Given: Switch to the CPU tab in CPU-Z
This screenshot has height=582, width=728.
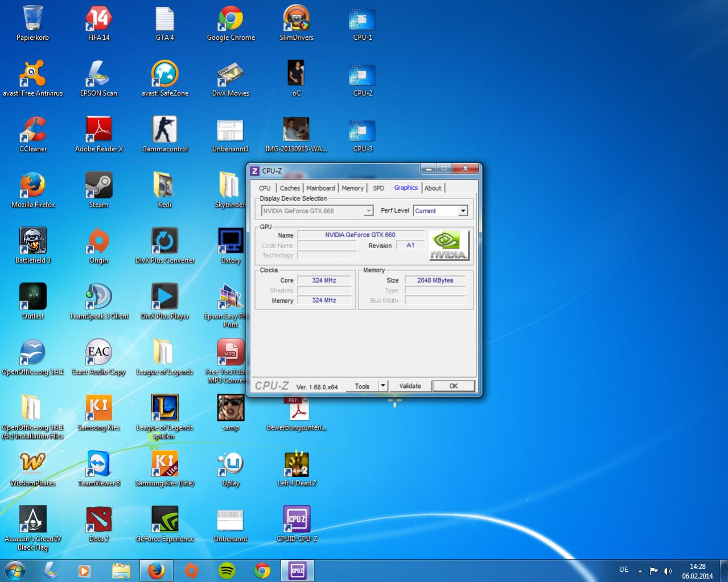Looking at the screenshot, I should tap(265, 188).
